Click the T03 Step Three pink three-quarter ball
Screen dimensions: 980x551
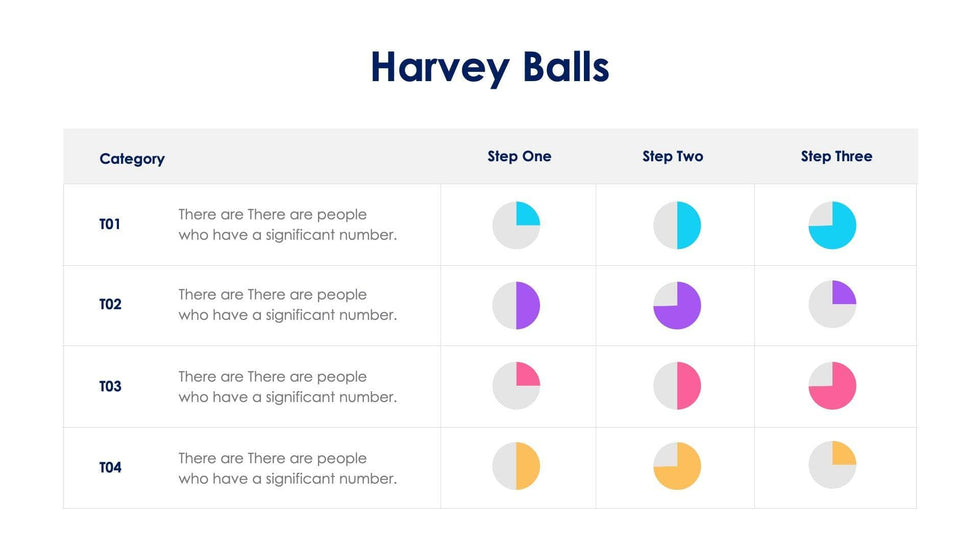tap(832, 387)
